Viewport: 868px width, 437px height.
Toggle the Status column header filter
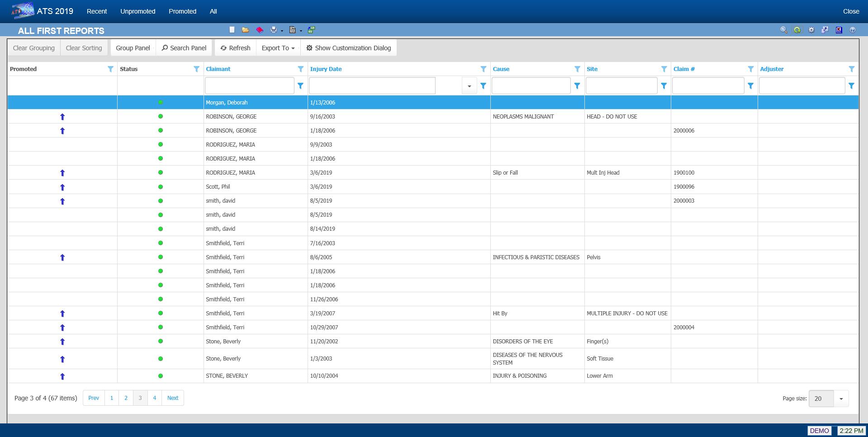coord(196,69)
